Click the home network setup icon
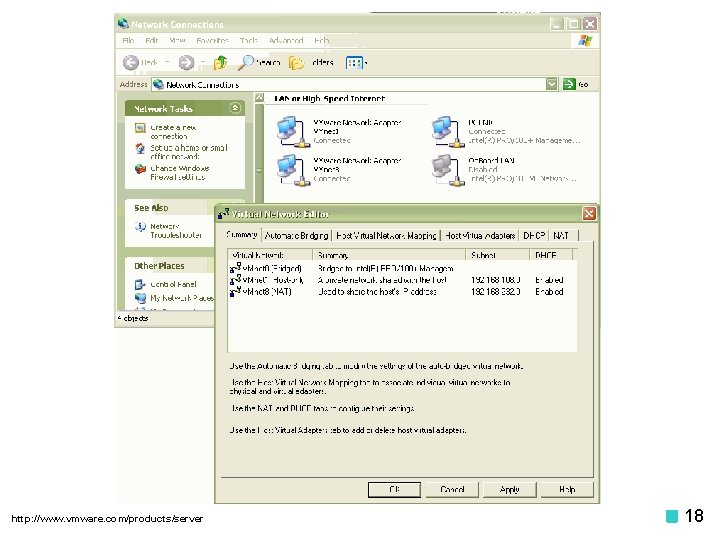 coord(140,148)
